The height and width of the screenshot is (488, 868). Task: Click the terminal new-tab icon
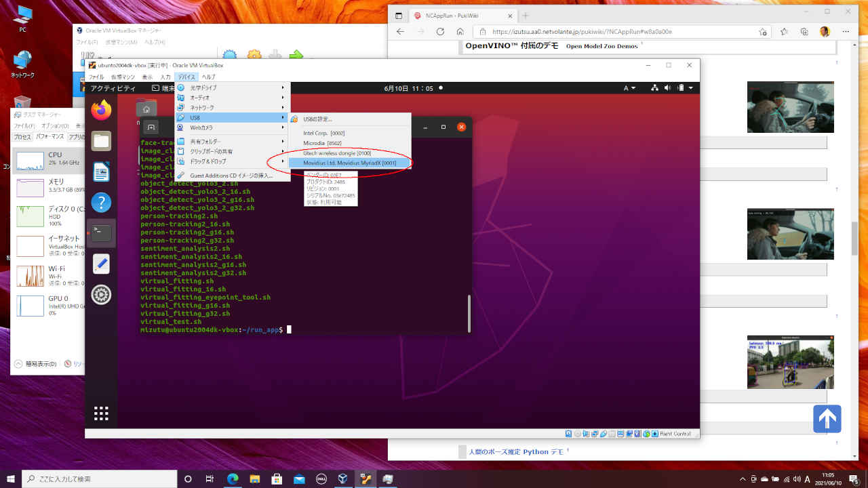tap(151, 127)
